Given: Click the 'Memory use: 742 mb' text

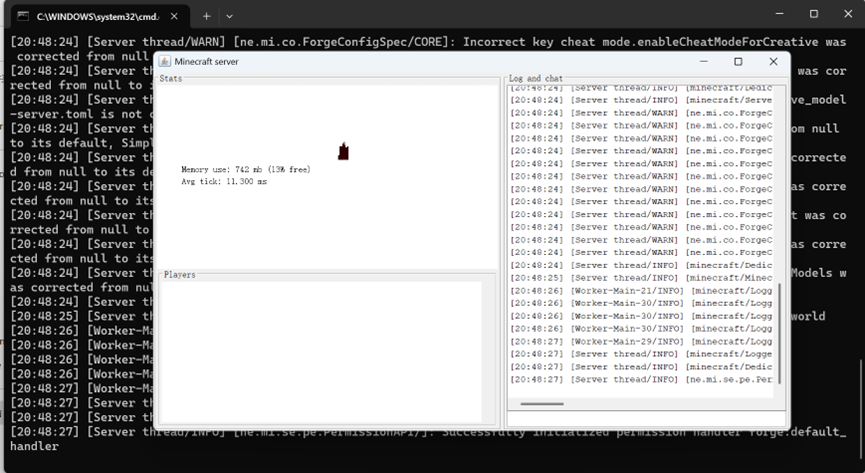Looking at the screenshot, I should (x=245, y=169).
